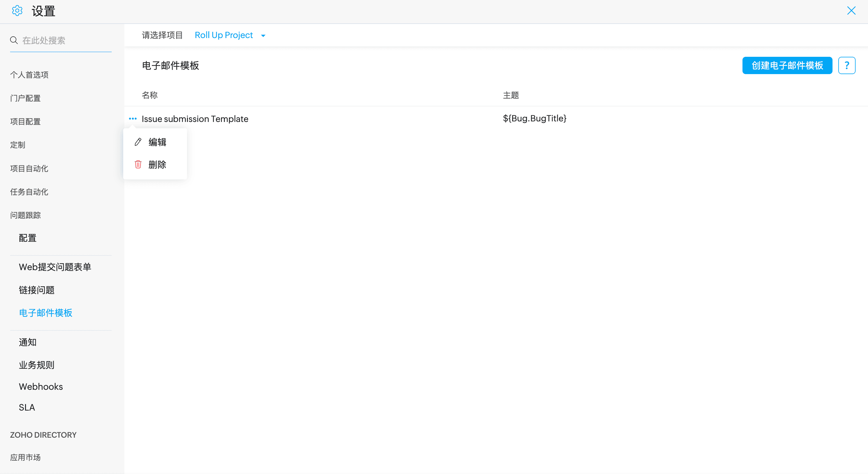
Task: Open 业务规则 in sidebar
Action: click(36, 365)
